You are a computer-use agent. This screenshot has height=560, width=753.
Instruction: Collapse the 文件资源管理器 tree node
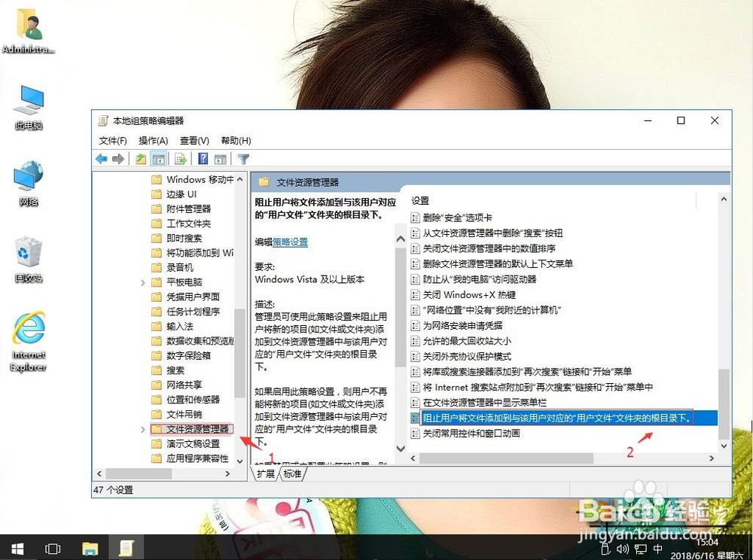142,430
